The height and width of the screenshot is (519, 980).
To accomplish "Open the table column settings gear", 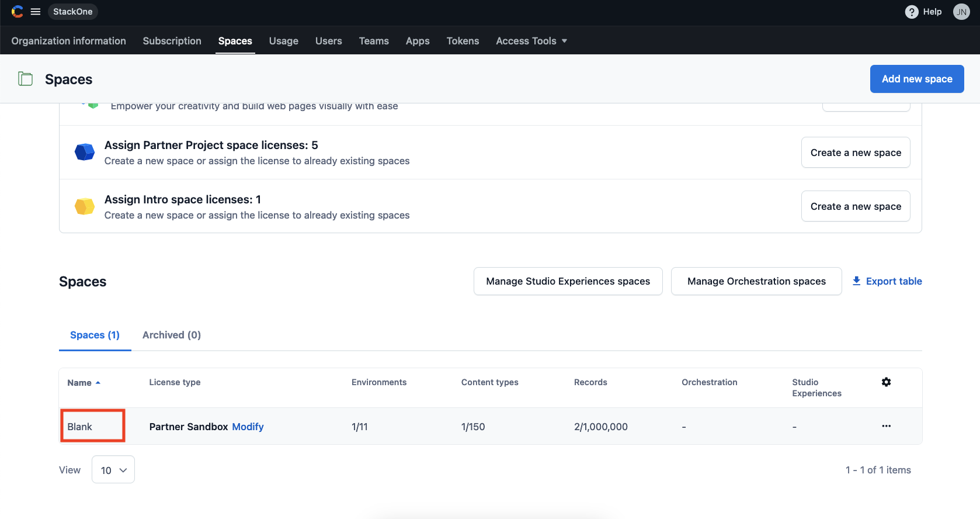I will pos(886,382).
